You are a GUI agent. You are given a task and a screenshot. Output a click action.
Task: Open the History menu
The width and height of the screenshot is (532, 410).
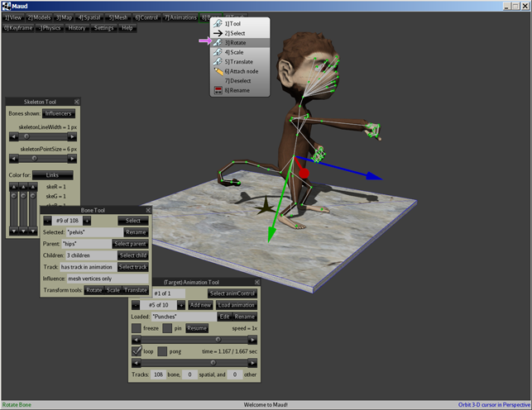(x=77, y=28)
